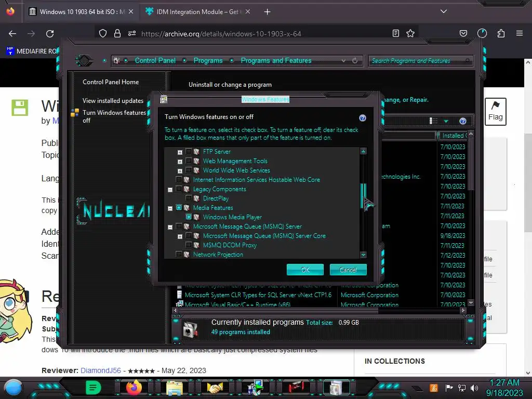Click the archive.org floppy disk software icon
Viewport: 532px width, 399px height.
20,108
